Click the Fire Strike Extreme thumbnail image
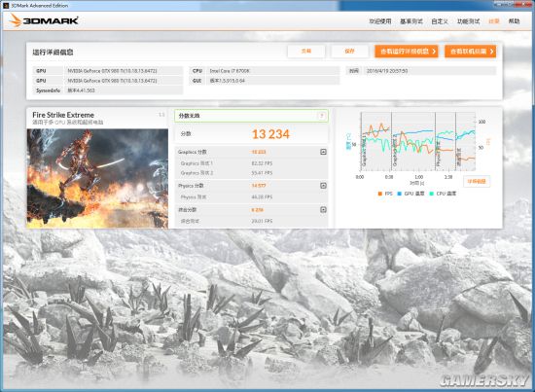 (x=97, y=178)
